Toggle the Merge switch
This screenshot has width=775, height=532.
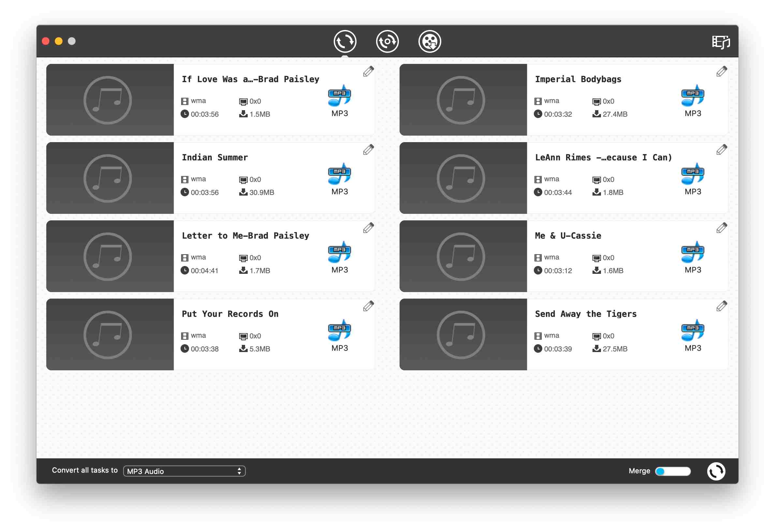[673, 471]
